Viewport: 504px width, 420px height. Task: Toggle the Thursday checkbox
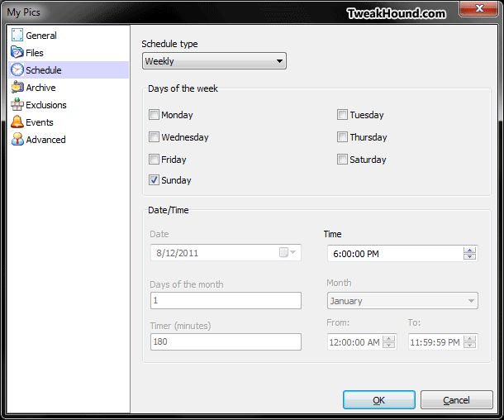tap(342, 137)
